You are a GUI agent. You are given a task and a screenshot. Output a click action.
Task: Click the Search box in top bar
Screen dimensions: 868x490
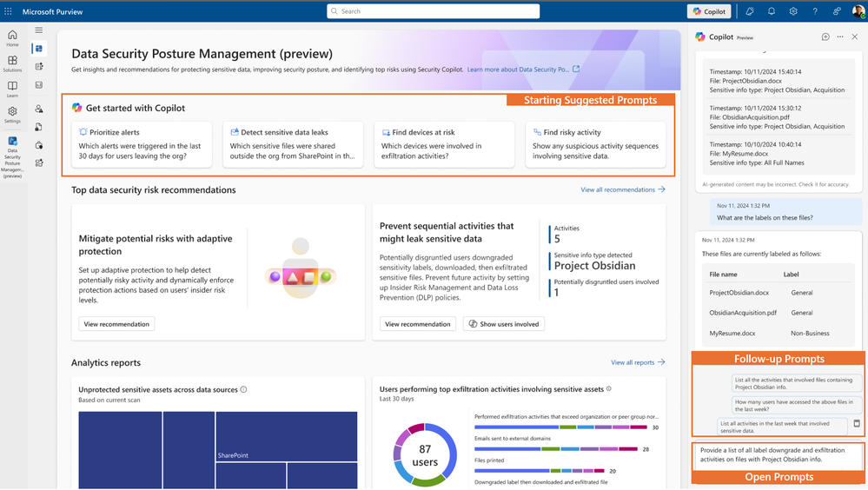433,11
